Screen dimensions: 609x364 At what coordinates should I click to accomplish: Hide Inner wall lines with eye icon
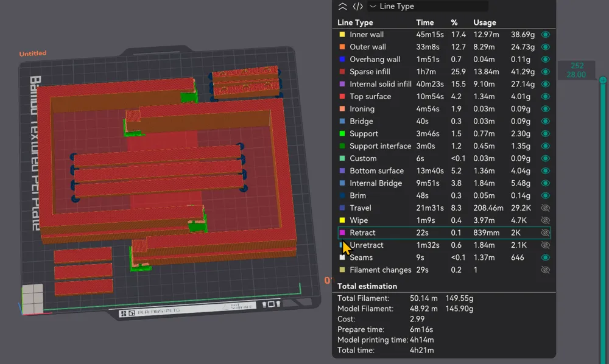(545, 35)
